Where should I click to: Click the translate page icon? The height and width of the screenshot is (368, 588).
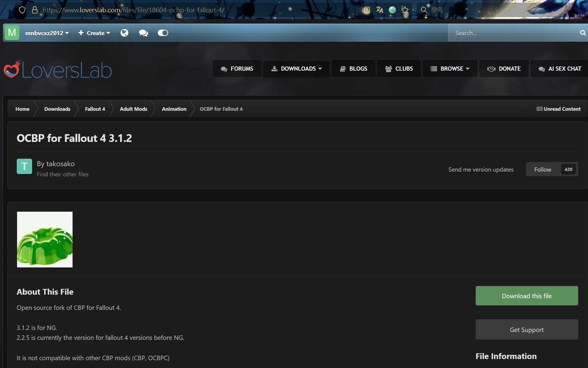pos(379,10)
